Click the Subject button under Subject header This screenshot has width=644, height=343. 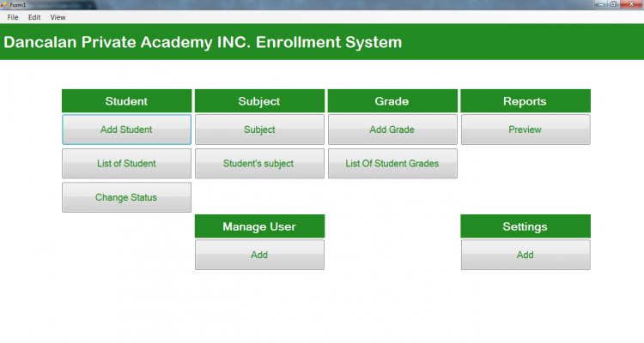(x=259, y=129)
